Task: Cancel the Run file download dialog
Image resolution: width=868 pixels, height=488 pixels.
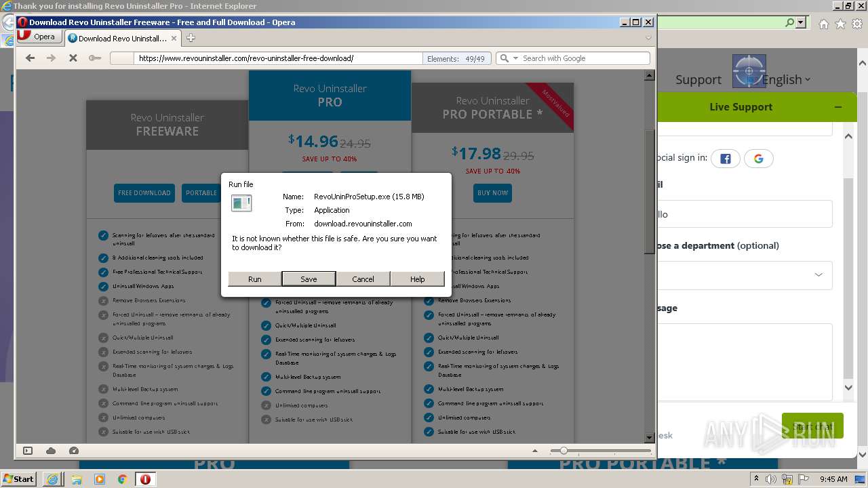Action: coord(363,279)
